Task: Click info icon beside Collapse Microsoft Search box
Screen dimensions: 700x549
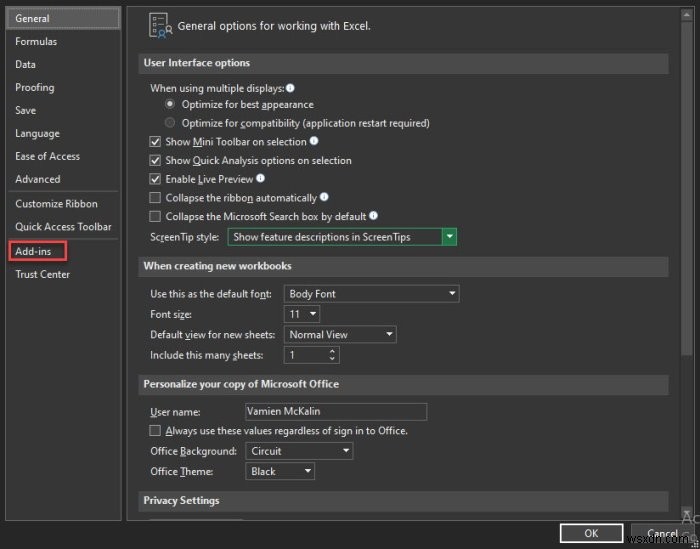Action: pyautogui.click(x=374, y=216)
